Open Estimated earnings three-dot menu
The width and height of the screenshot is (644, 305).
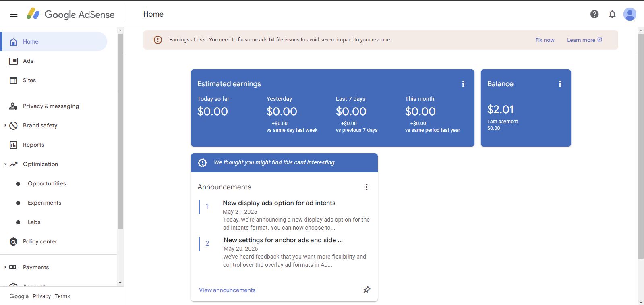[463, 84]
